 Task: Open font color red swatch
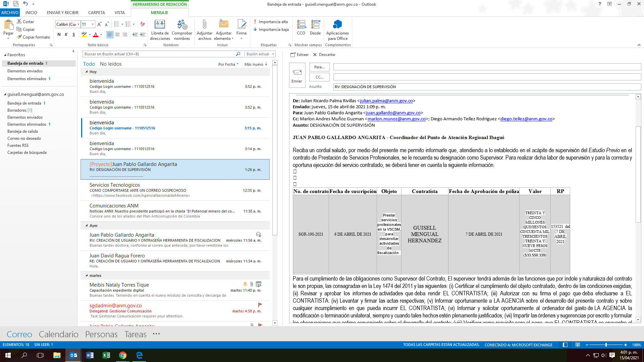[96, 35]
